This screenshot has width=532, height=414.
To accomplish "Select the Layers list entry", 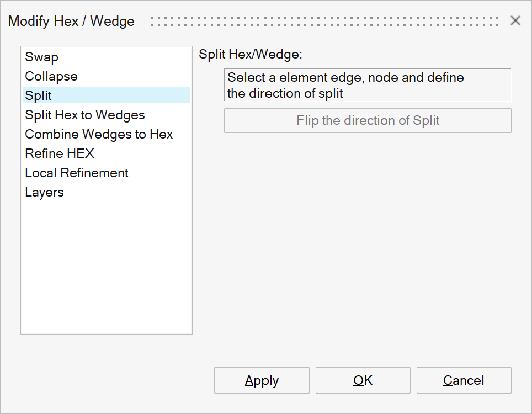I will click(45, 192).
